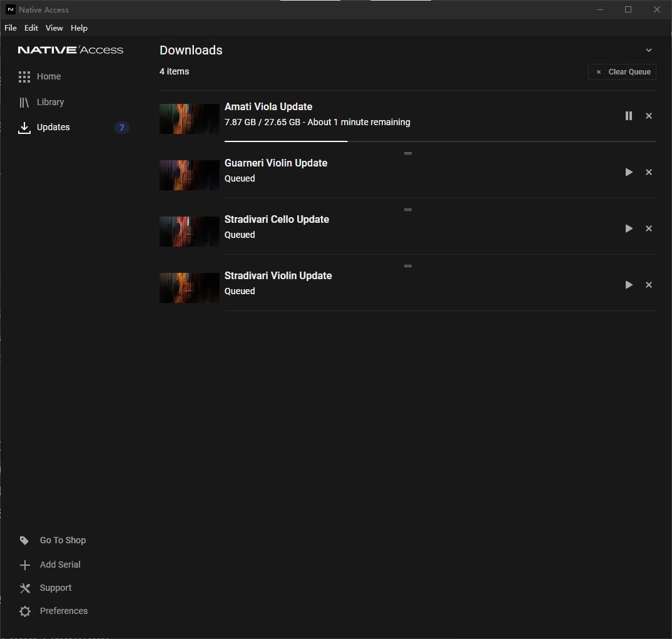This screenshot has height=639, width=672.
Task: Go to the Home section
Action: tap(48, 76)
